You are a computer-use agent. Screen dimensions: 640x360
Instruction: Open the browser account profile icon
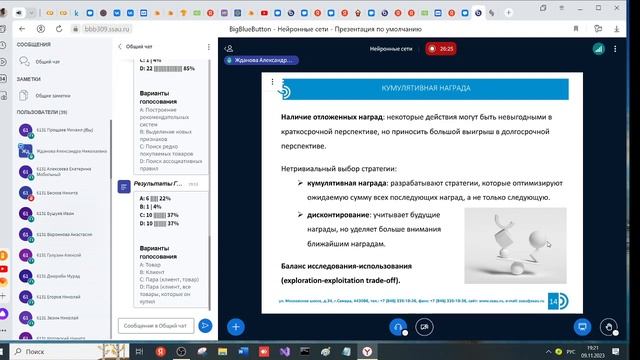[40, 29]
